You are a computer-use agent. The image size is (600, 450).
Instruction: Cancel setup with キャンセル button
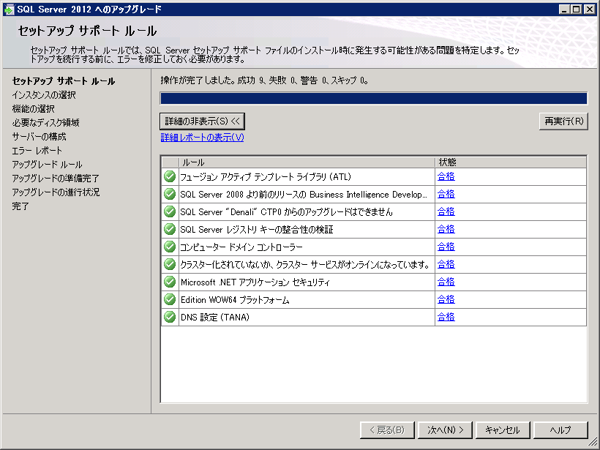(502, 430)
